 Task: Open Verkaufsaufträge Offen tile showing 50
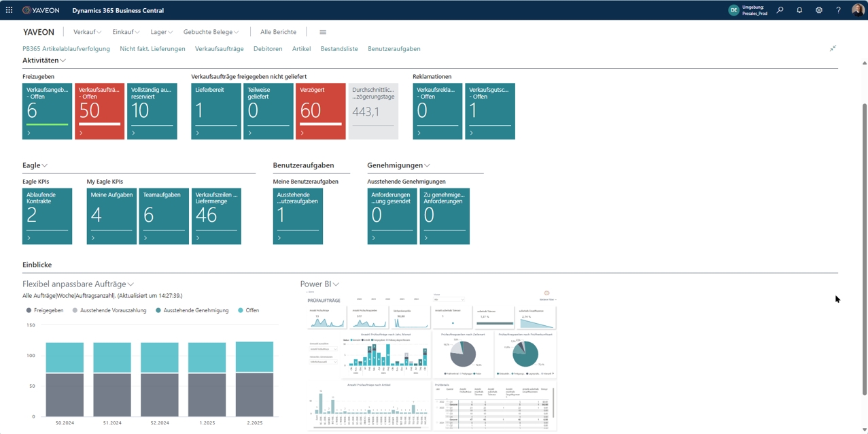[x=100, y=112]
